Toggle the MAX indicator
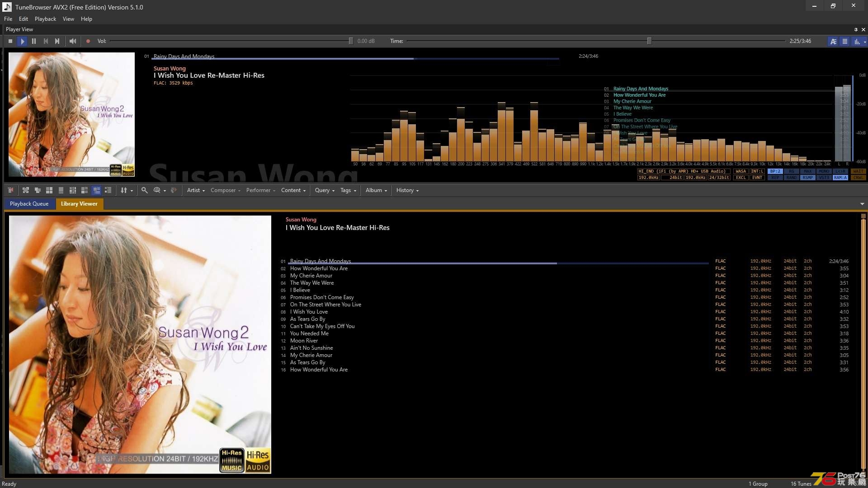Viewport: 868px width, 488px height. tap(807, 171)
